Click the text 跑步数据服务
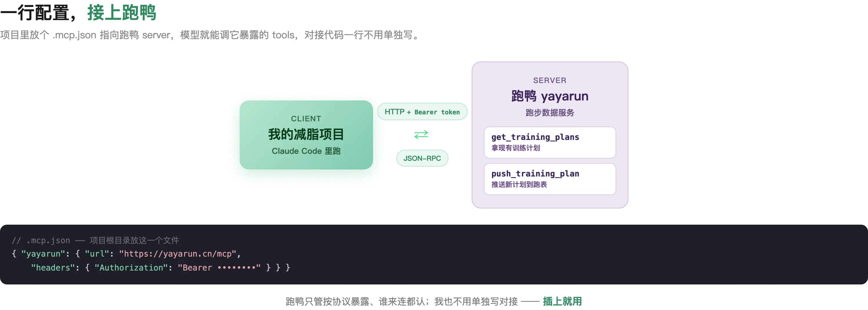The image size is (868, 310). pyautogui.click(x=549, y=113)
